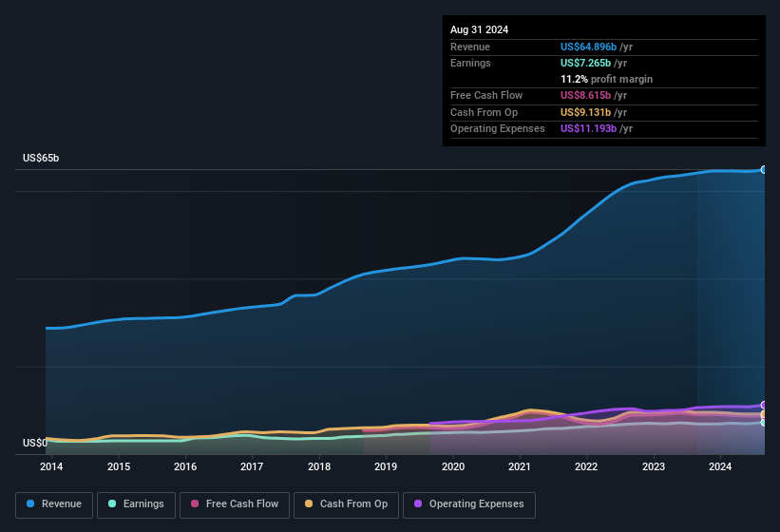Screen dimensions: 780x532
Task: Select the 2019 x-axis label
Action: (386, 466)
